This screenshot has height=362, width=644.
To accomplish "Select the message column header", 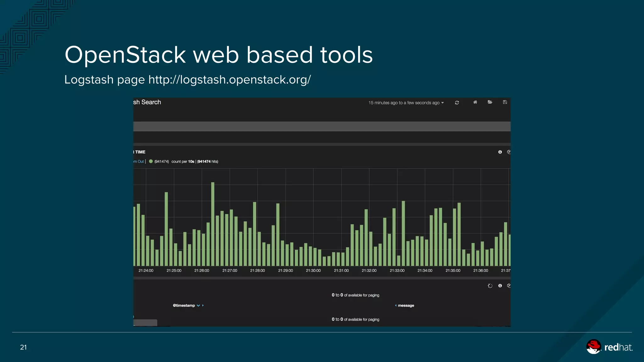I will click(x=406, y=305).
